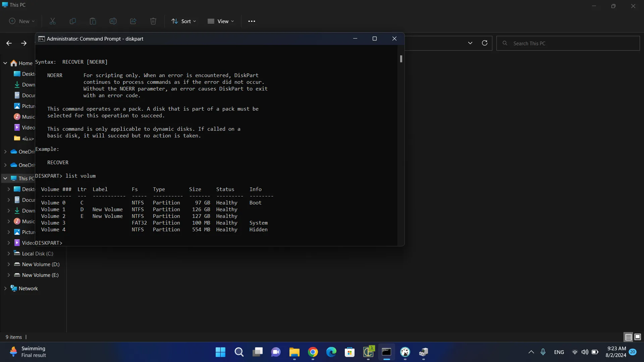Open Google Chrome from the taskbar
Image resolution: width=644 pixels, height=362 pixels.
click(x=313, y=352)
